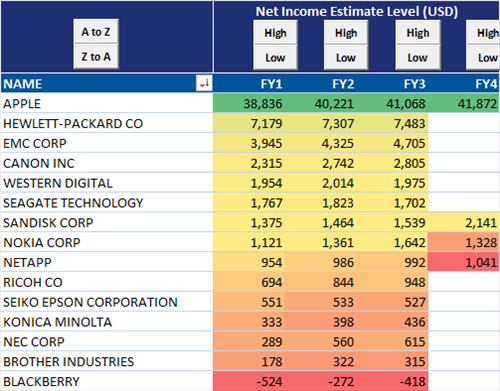Select Western Digital FY3 value 1,975
This screenshot has width=500, height=391.
point(392,183)
